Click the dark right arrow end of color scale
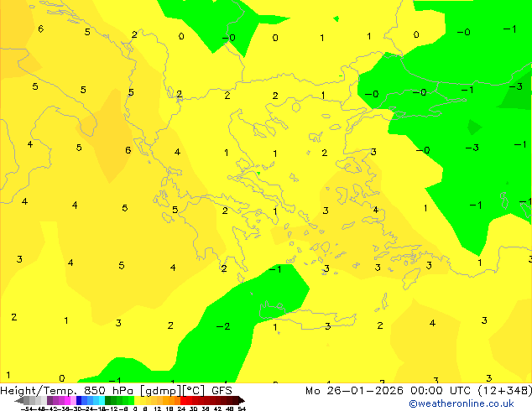Viewport: 532px width, 411px height. 242,400
